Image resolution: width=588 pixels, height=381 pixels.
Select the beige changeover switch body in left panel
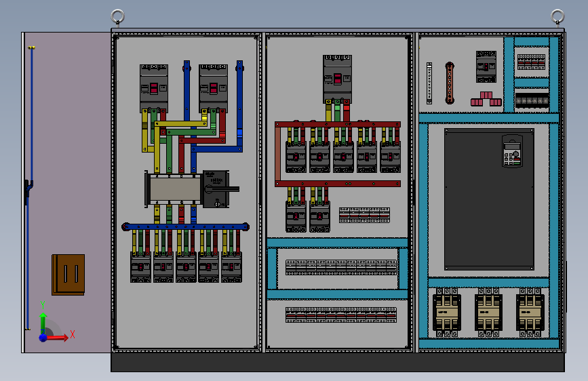point(174,189)
